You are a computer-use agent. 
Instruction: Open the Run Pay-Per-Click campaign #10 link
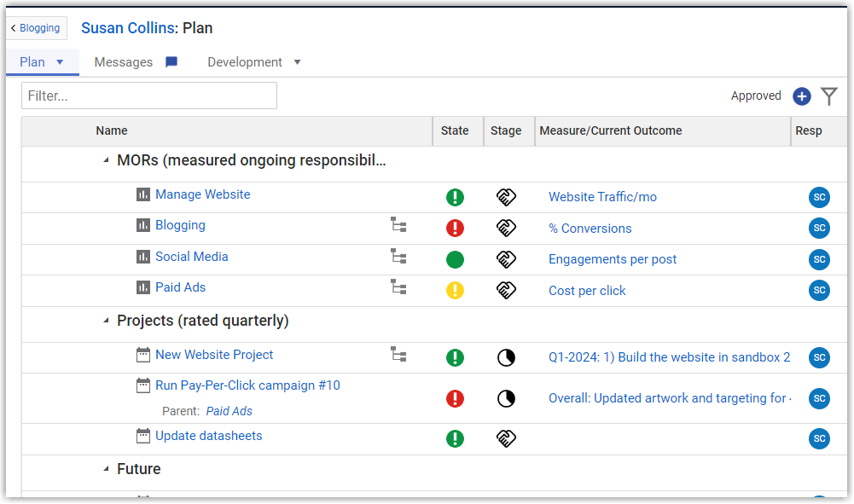[247, 385]
